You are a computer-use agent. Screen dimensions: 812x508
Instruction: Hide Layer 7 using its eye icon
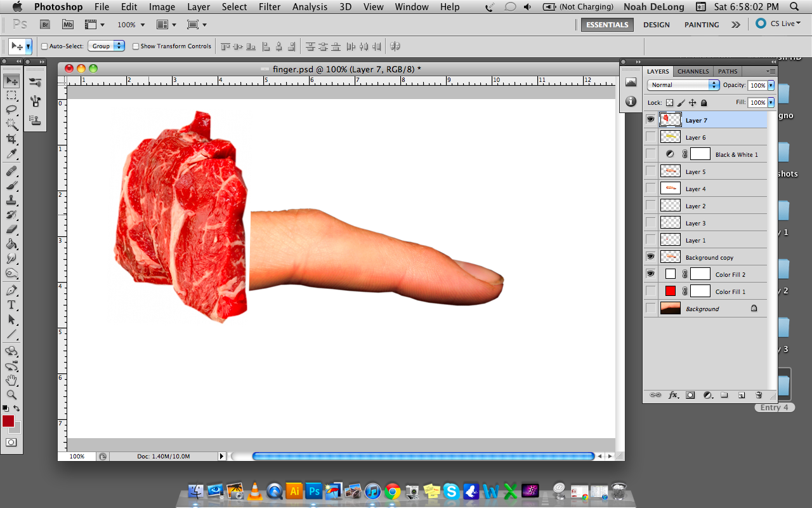coord(650,119)
